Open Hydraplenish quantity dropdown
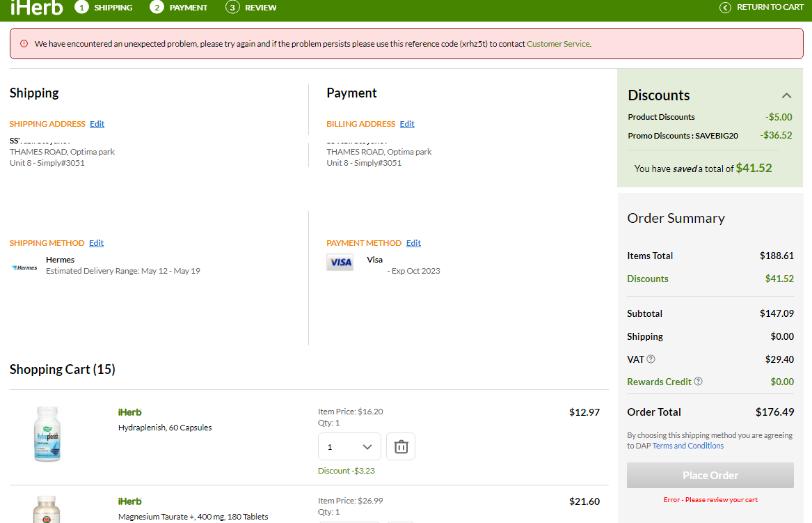812x523 pixels. click(x=349, y=446)
